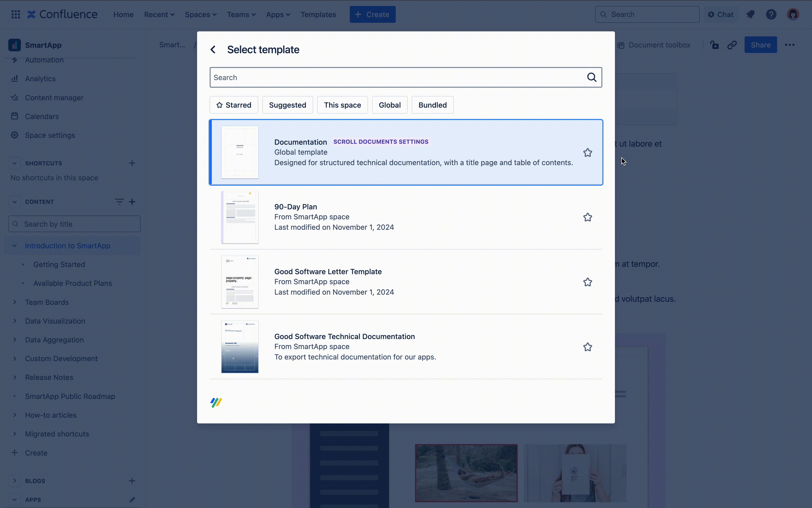Collapse the Introduction to SmartApp tree
This screenshot has height=508, width=812.
(x=14, y=246)
